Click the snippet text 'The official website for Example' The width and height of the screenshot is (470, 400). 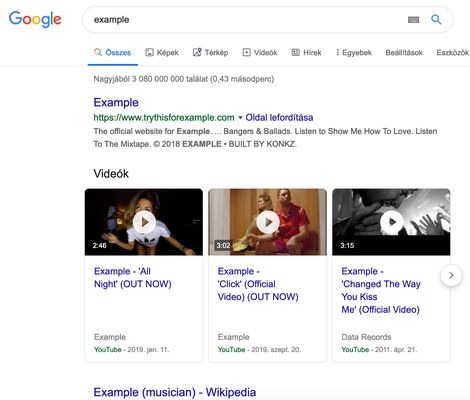click(x=152, y=131)
